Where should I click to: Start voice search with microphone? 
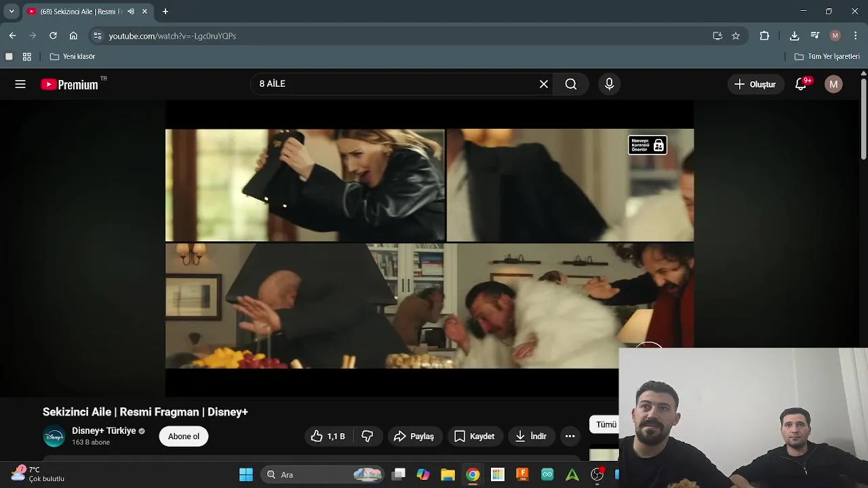tap(609, 84)
